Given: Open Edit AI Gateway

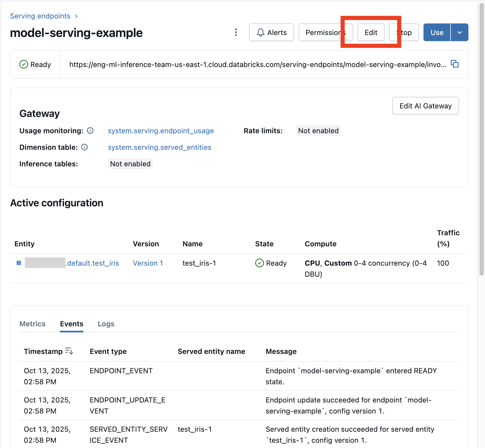Looking at the screenshot, I should [x=425, y=106].
